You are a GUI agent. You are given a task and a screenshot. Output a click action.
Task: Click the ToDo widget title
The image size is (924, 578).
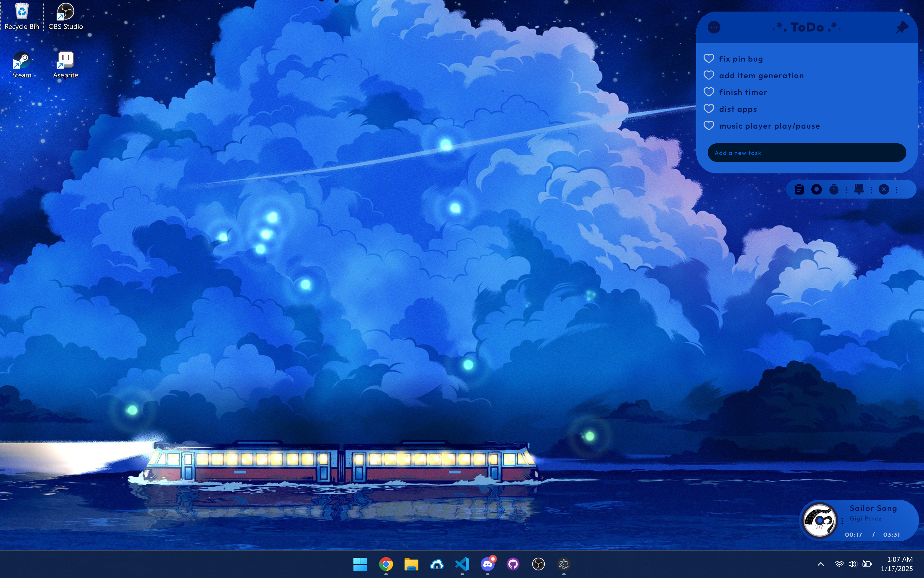(807, 27)
